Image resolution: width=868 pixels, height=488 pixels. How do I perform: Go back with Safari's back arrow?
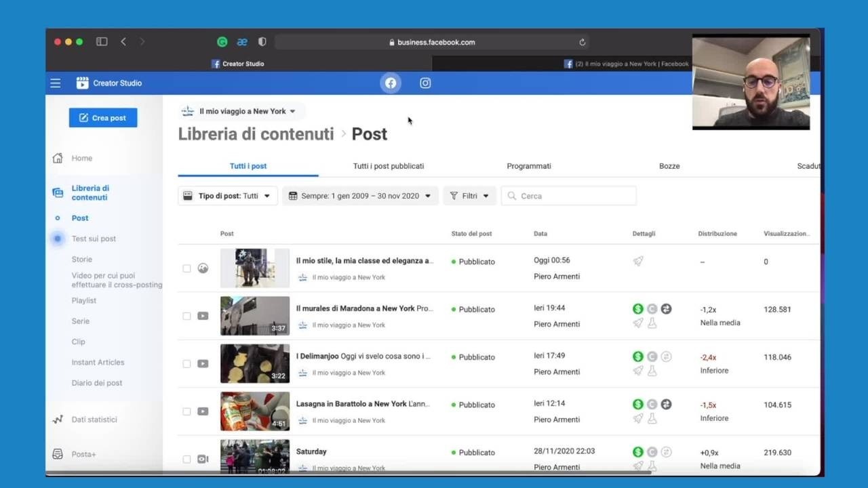[123, 42]
